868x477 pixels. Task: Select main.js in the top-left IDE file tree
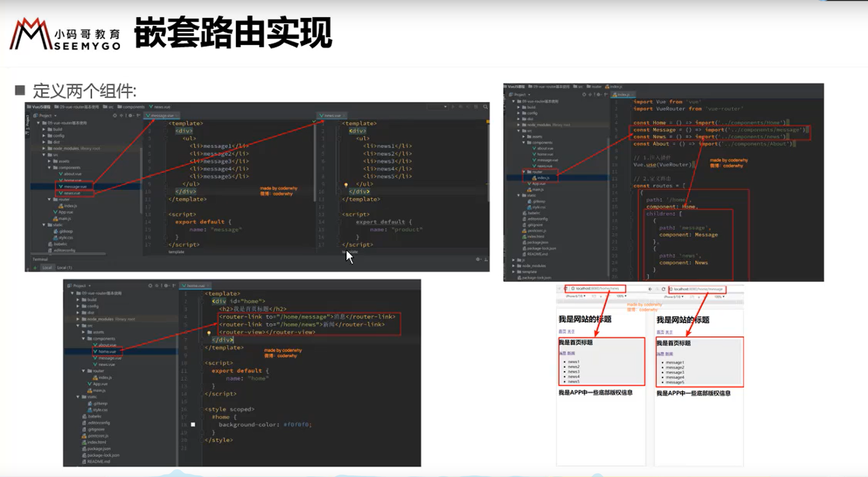62,218
